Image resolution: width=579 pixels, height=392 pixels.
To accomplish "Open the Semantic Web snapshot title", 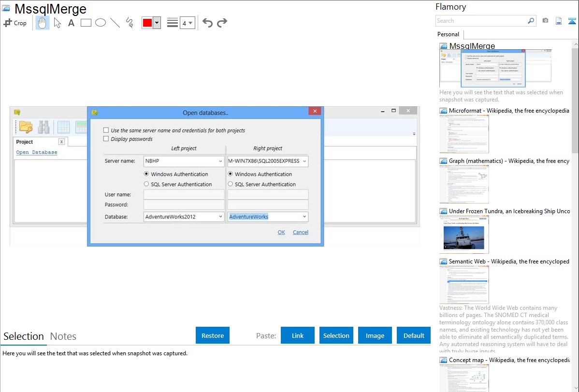I will click(x=509, y=261).
